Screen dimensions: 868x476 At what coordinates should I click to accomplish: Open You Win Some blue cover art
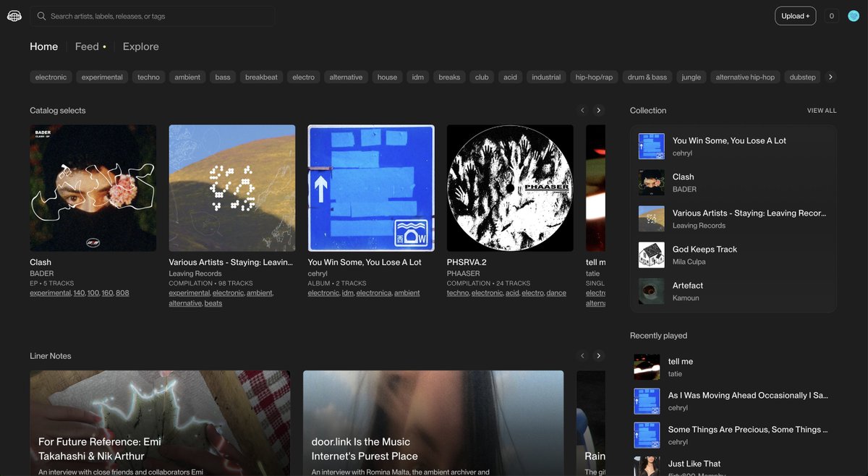371,188
